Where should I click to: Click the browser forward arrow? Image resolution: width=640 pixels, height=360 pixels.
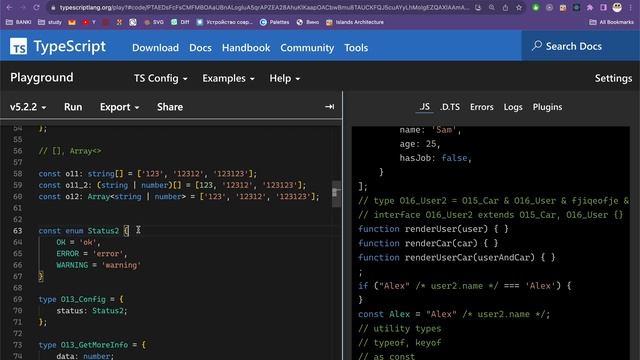coord(22,7)
